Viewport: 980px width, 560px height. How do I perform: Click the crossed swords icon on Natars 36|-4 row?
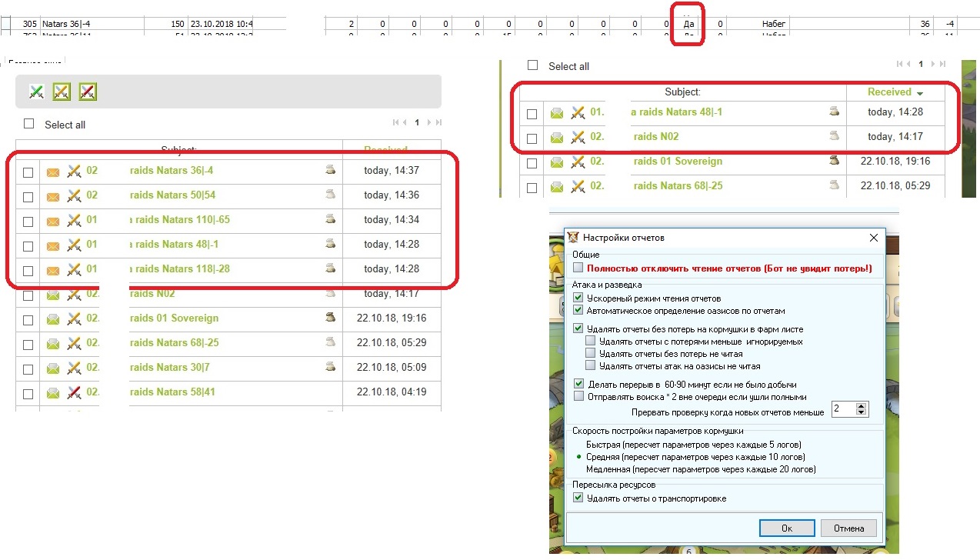[x=74, y=172]
